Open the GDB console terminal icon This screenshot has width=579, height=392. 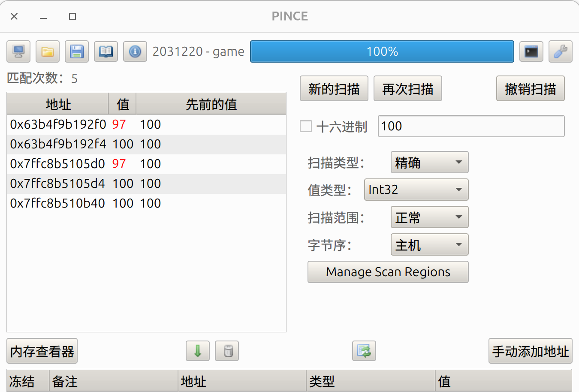(x=531, y=52)
